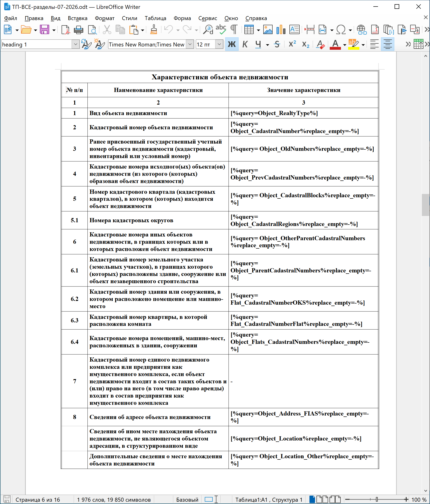Toggle Strikethrough formatting
430x504 pixels.
click(277, 45)
